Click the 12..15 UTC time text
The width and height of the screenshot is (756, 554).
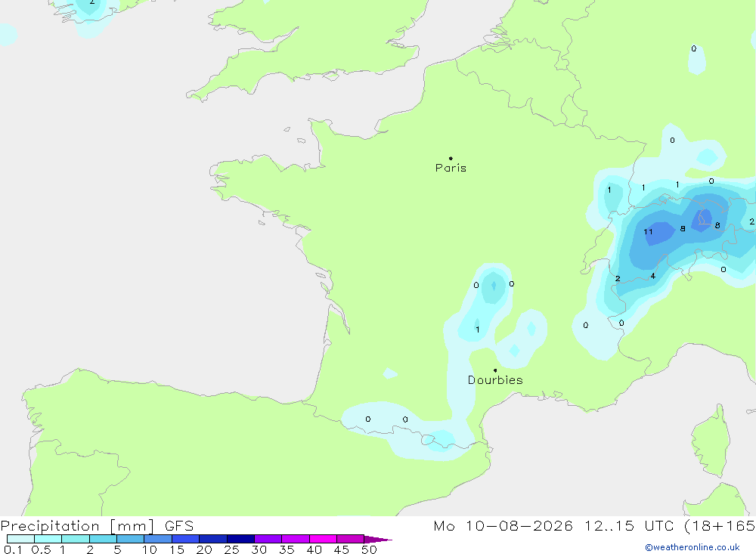pyautogui.click(x=629, y=526)
